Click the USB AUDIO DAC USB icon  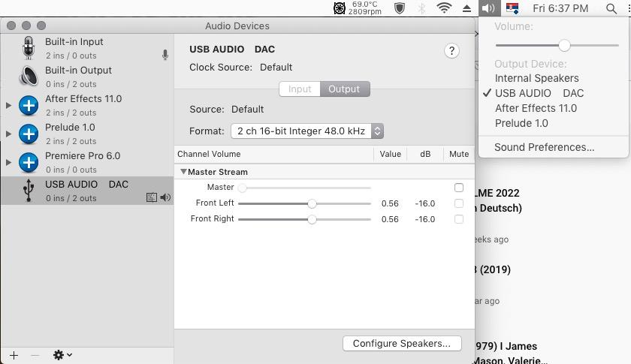[29, 190]
